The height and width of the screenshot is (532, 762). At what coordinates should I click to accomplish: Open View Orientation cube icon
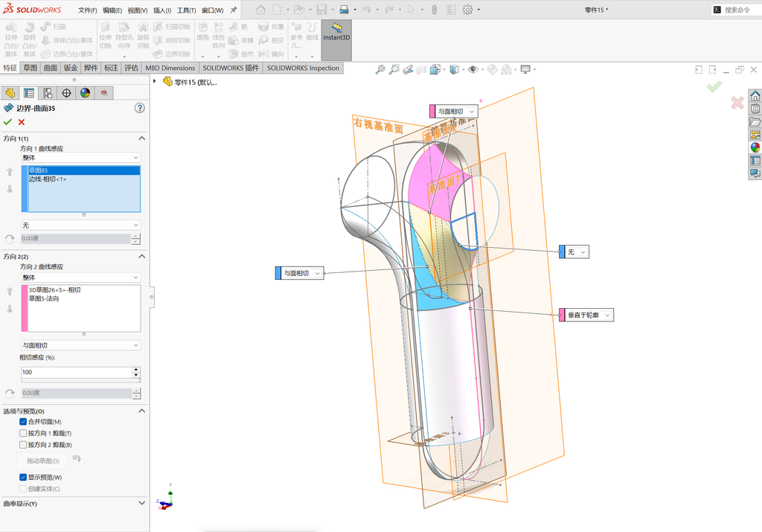[435, 69]
